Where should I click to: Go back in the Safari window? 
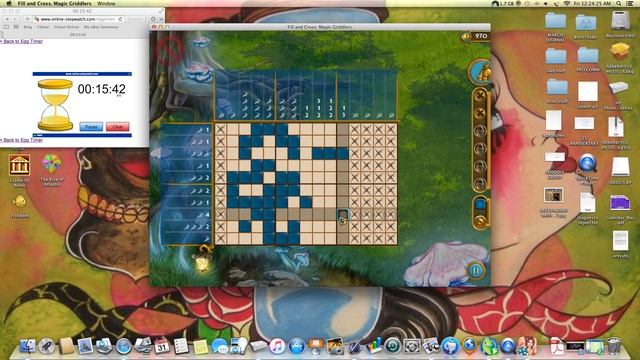tap(7, 19)
